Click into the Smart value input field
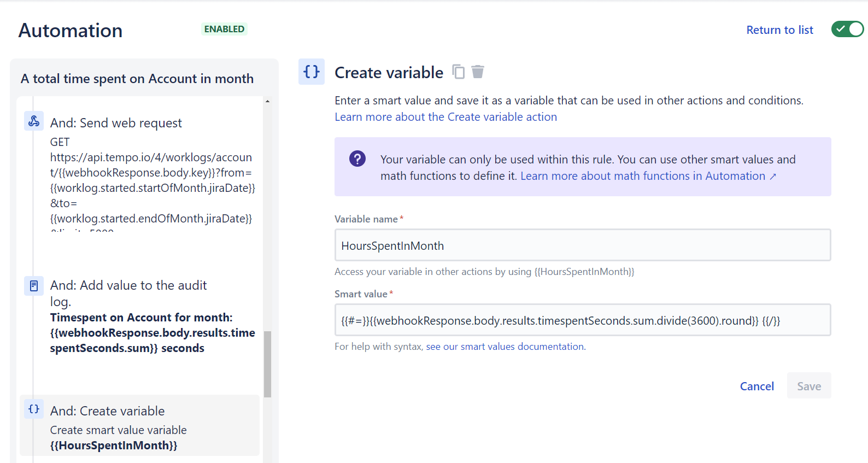 tap(582, 320)
